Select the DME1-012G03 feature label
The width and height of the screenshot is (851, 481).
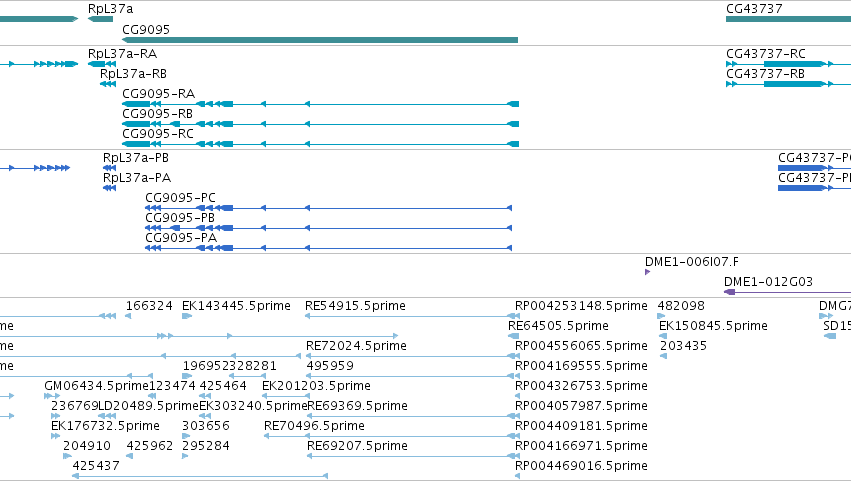[x=768, y=282]
